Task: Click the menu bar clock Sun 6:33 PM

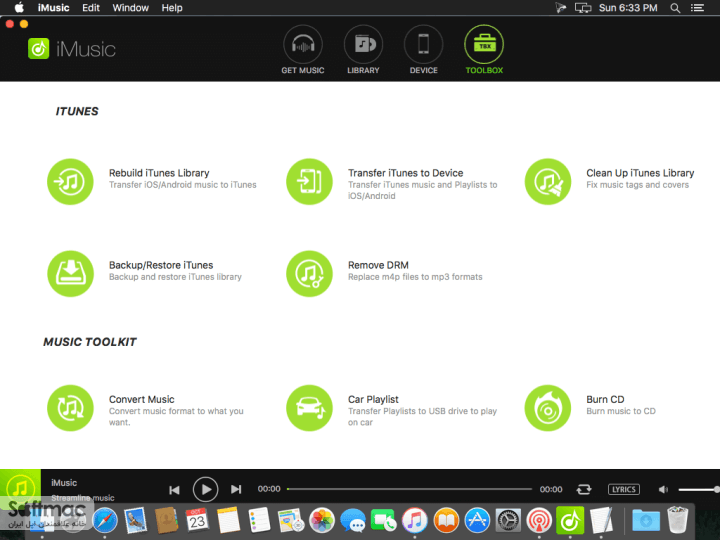Action: click(x=628, y=8)
